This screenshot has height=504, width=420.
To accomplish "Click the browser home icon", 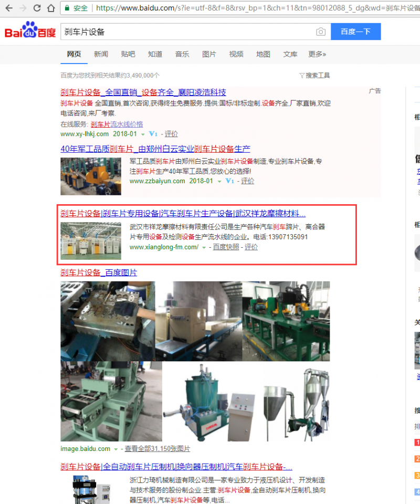I will pos(50,8).
